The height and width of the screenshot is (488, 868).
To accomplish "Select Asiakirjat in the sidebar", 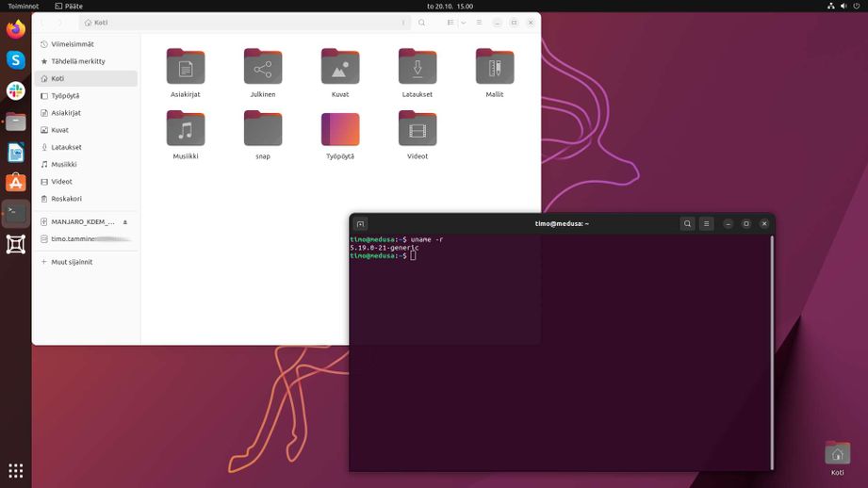I will (x=86, y=113).
